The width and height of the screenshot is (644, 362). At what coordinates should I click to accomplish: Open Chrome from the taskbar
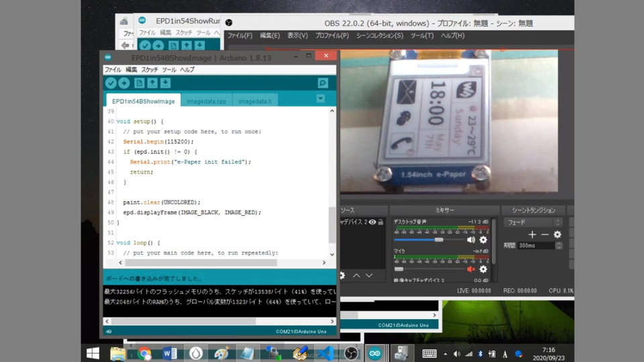click(144, 353)
